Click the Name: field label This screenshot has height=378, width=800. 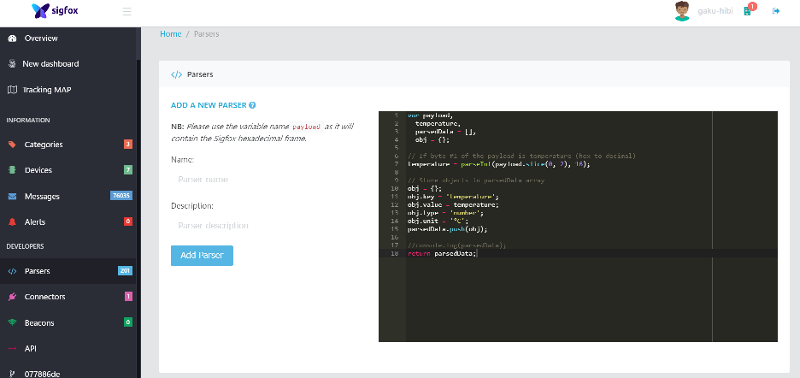[x=183, y=160]
